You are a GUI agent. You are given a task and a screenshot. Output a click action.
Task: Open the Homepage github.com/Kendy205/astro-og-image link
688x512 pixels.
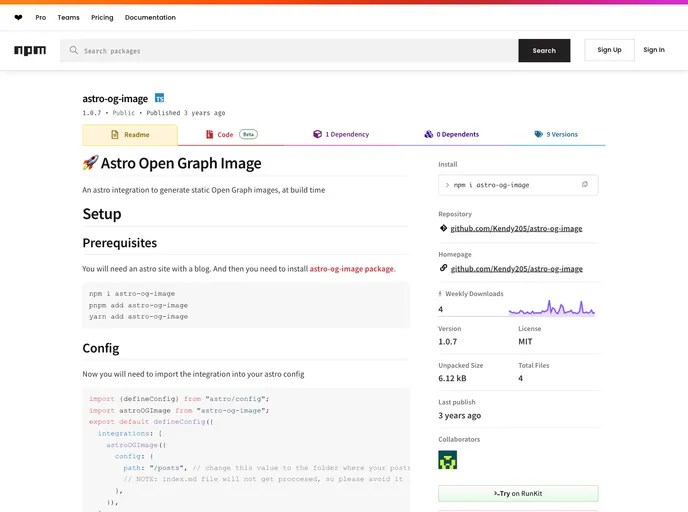pyautogui.click(x=516, y=269)
